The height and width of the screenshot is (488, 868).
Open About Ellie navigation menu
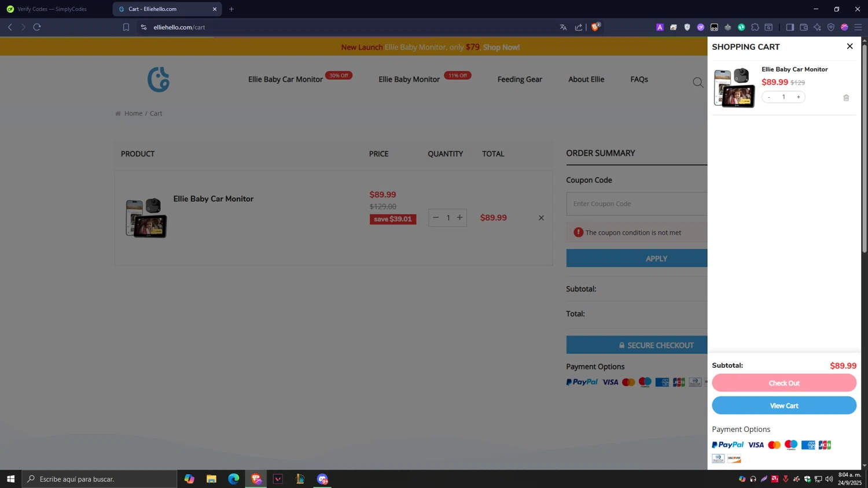click(x=586, y=79)
